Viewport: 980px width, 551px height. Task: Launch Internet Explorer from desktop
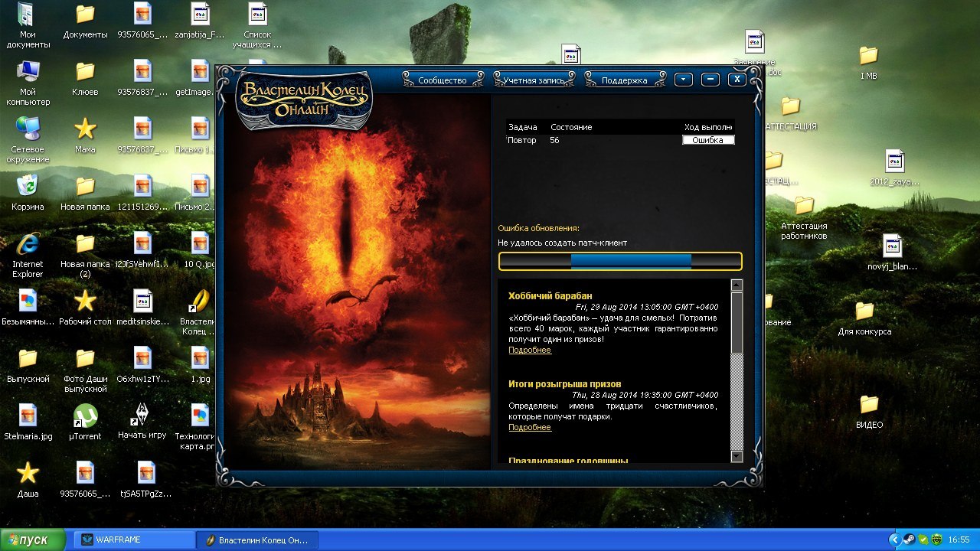click(x=28, y=255)
